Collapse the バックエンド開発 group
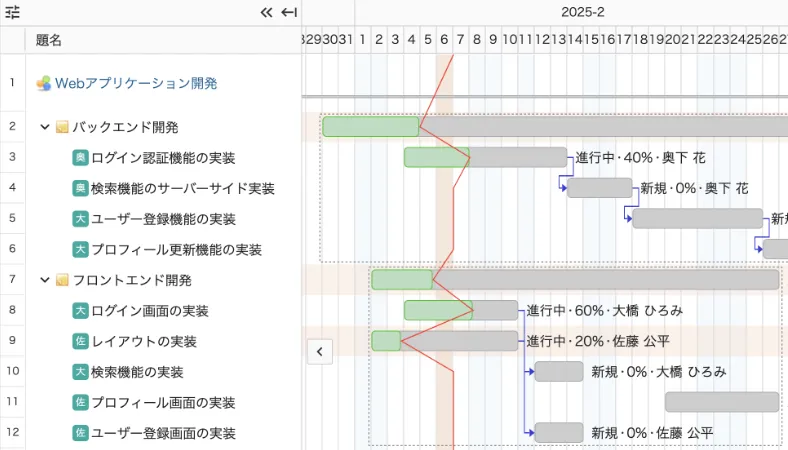Viewport: 788px width, 450px height. (x=45, y=127)
